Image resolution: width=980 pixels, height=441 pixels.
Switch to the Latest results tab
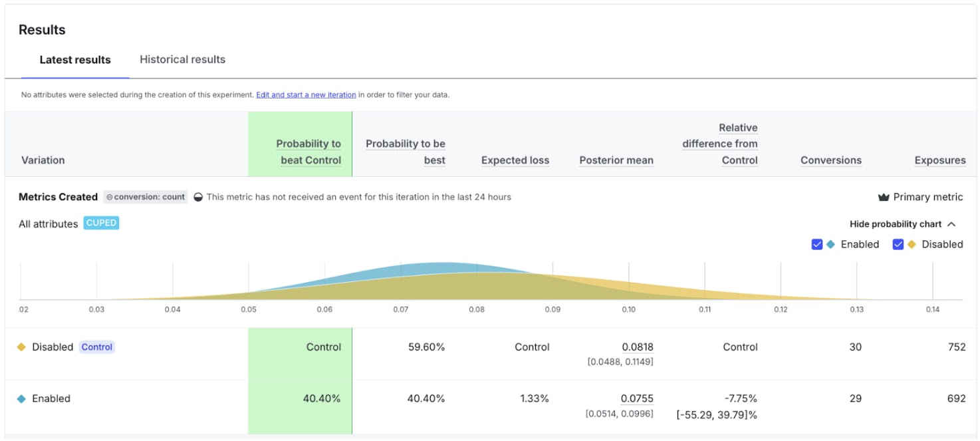pos(75,60)
